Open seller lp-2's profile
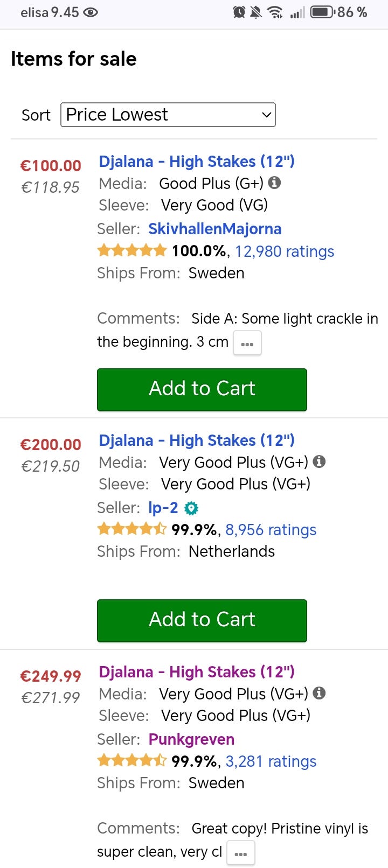This screenshot has height=868, width=388. click(x=163, y=508)
